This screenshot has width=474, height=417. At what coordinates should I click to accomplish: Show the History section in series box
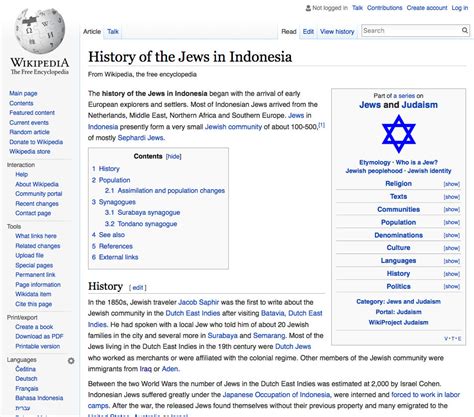pyautogui.click(x=452, y=274)
